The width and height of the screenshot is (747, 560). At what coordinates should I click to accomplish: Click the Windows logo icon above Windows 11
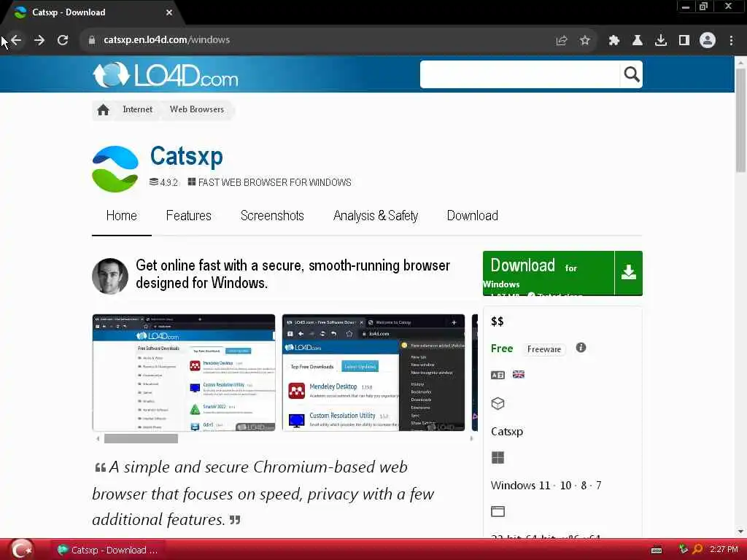pos(498,458)
